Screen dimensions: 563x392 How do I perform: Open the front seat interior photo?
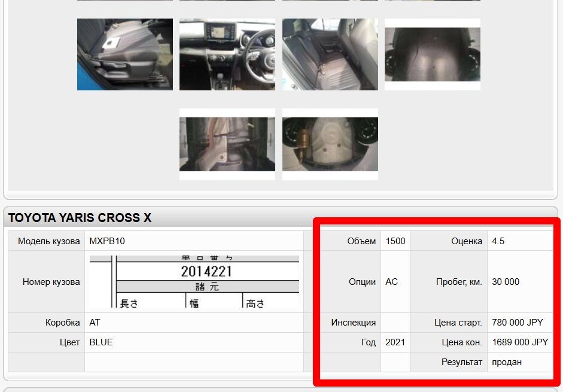pyautogui.click(x=125, y=54)
